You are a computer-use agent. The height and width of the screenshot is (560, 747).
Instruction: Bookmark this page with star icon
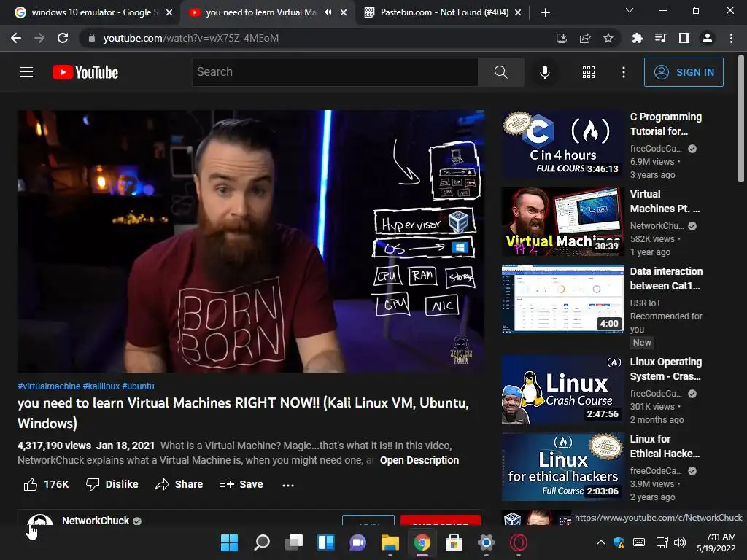[x=608, y=38]
